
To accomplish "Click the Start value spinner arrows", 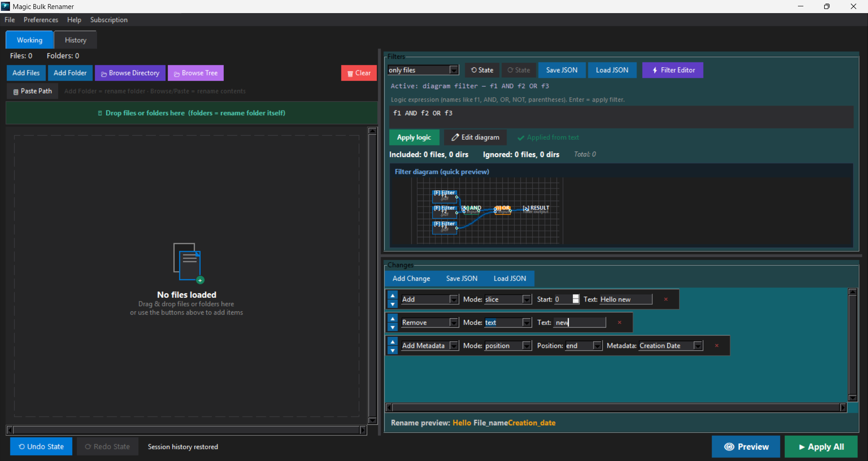I will coord(576,299).
